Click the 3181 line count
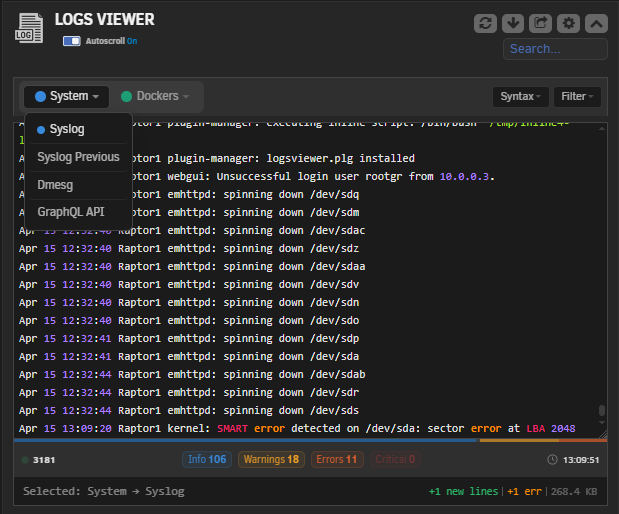Image resolution: width=619 pixels, height=514 pixels. 44,460
